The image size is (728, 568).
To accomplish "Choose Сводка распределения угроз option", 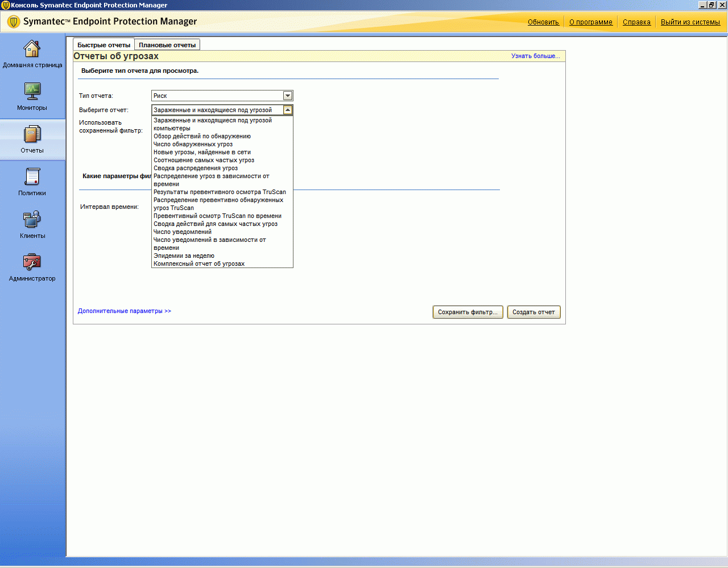I will (x=222, y=168).
